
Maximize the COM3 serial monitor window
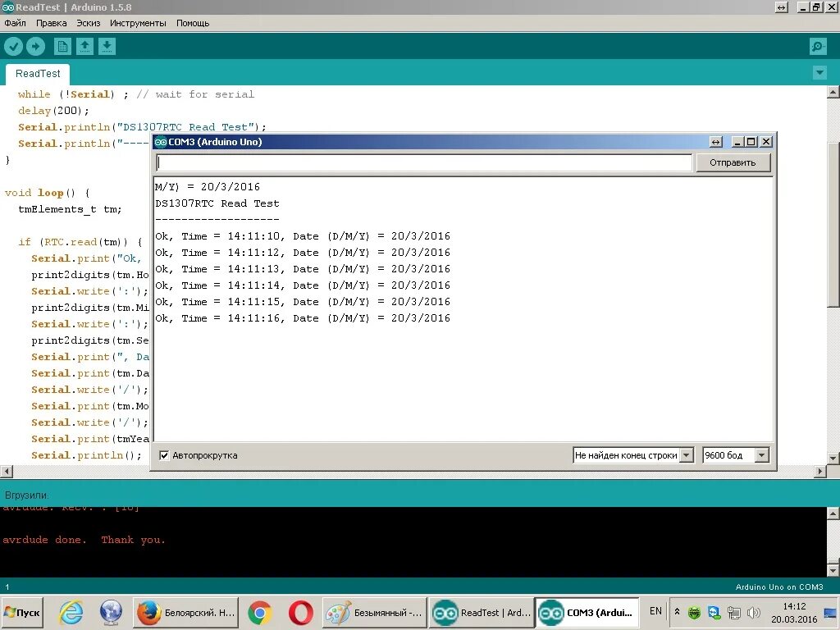751,141
